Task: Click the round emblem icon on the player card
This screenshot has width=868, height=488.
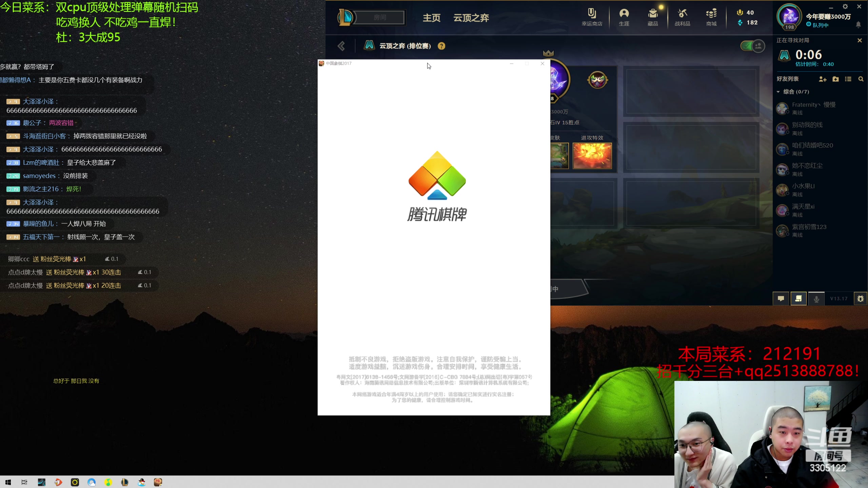Action: [597, 80]
